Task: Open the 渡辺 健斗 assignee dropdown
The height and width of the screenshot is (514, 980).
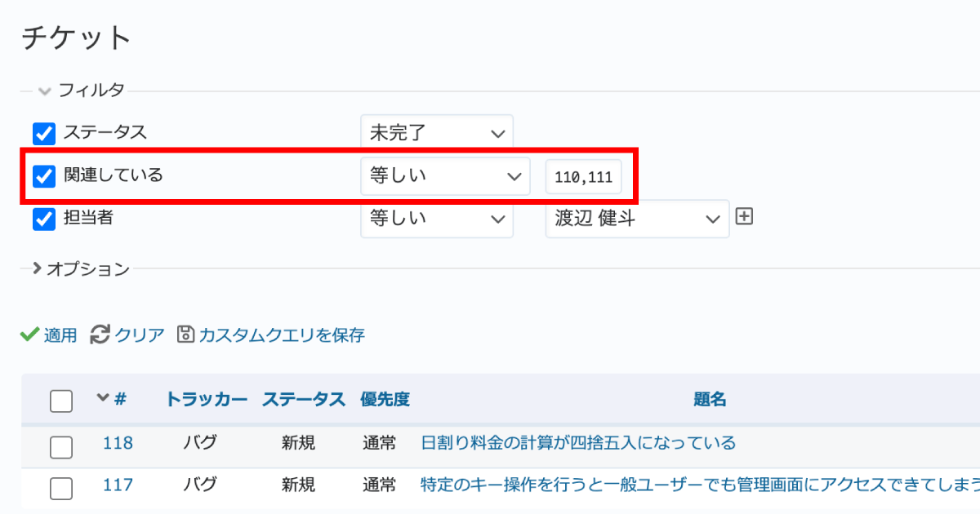Action: [637, 219]
